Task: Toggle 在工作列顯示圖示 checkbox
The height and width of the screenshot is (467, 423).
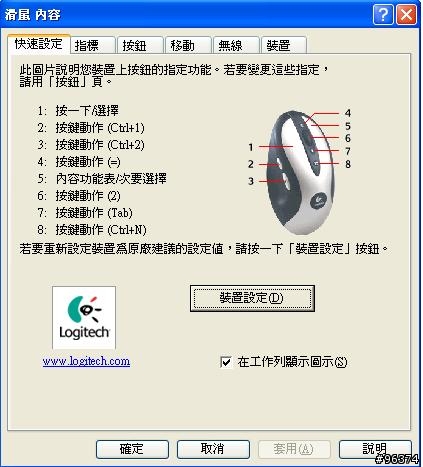Action: 226,362
